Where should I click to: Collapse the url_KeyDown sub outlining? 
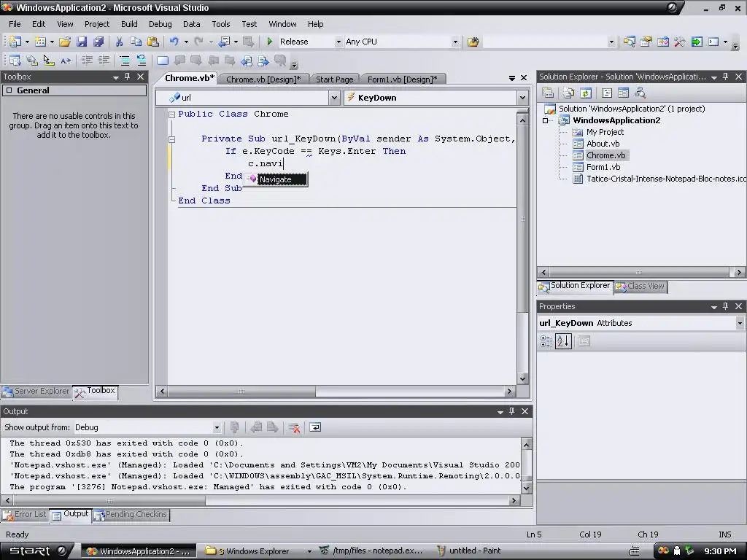point(171,139)
